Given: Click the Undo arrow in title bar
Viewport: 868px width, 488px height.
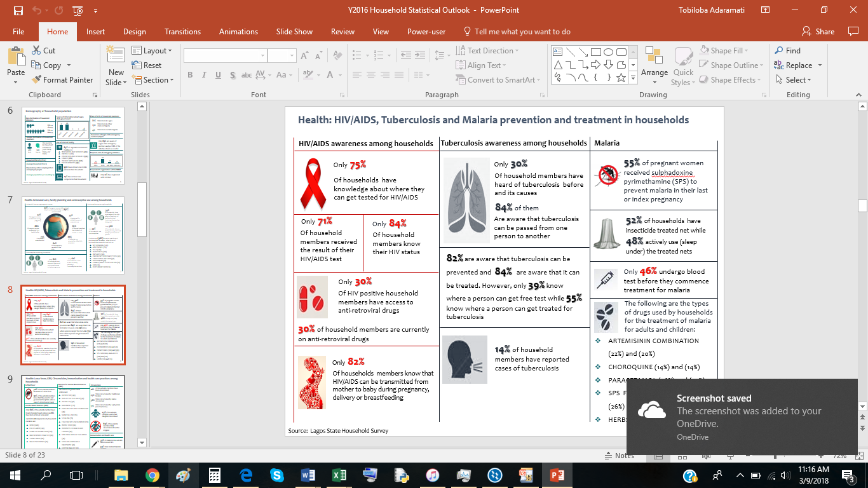Looking at the screenshot, I should click(37, 11).
